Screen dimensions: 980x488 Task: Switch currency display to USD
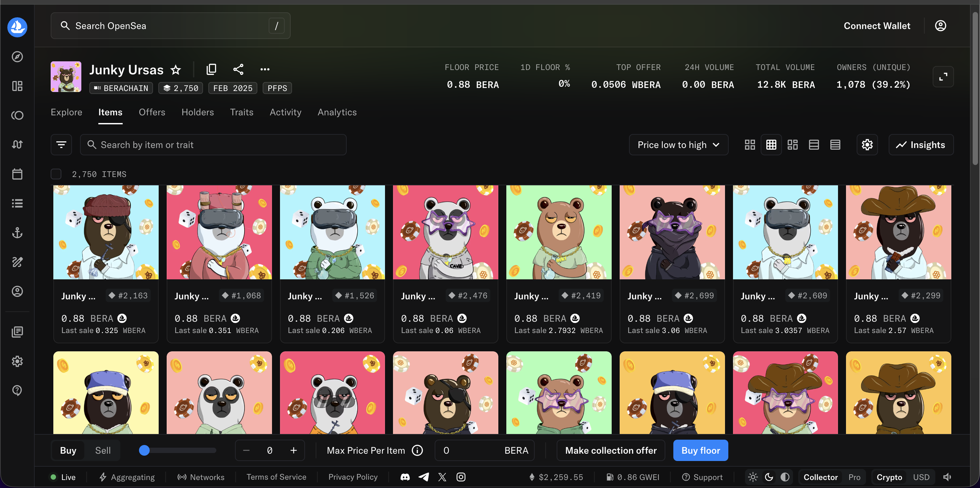(921, 477)
